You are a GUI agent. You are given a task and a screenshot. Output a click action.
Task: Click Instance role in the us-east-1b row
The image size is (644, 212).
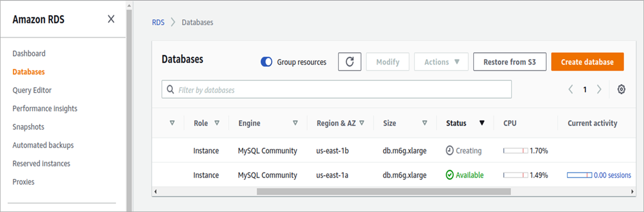click(x=206, y=151)
